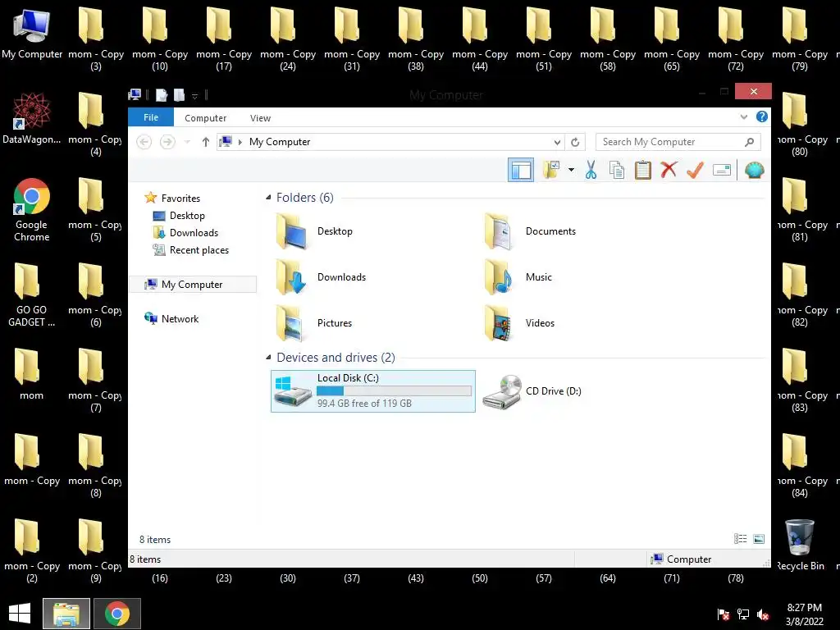This screenshot has height=630, width=840.
Task: Click the red X Delete icon
Action: 669,170
